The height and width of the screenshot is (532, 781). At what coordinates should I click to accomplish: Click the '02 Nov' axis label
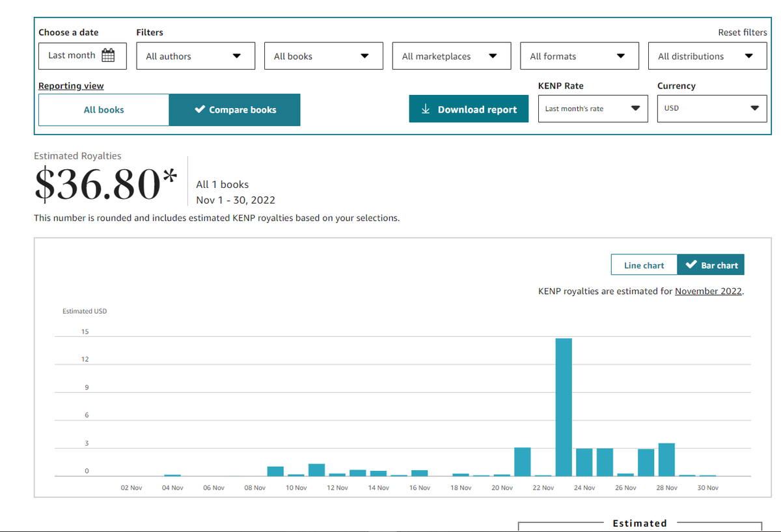pyautogui.click(x=131, y=488)
